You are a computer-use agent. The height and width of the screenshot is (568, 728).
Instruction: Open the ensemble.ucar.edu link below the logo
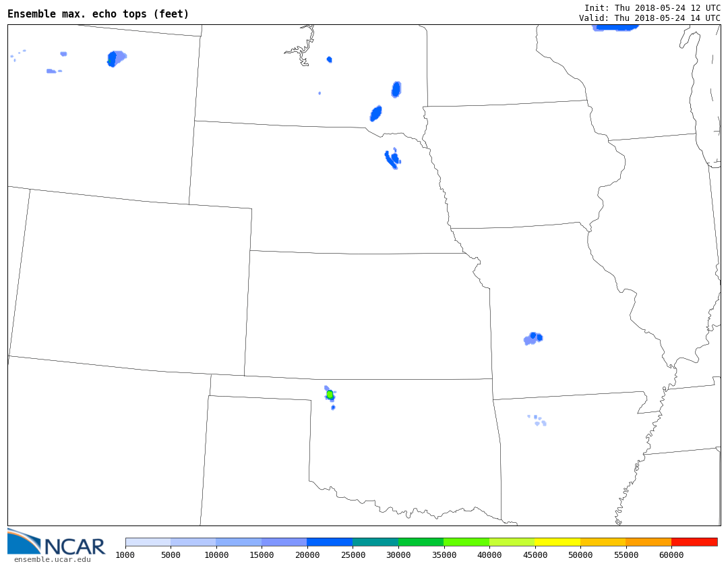52,559
